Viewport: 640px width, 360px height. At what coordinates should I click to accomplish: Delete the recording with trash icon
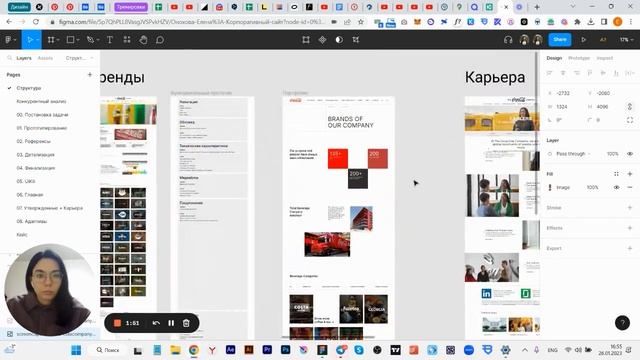click(186, 323)
